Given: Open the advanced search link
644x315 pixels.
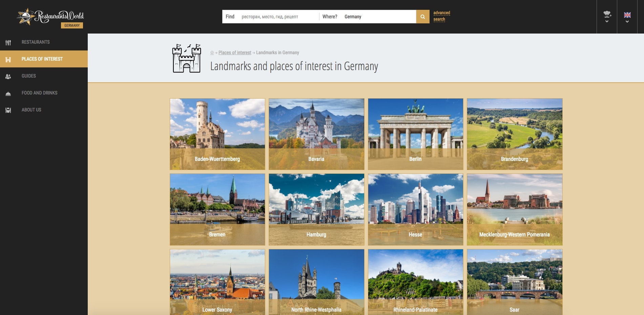Looking at the screenshot, I should pyautogui.click(x=441, y=16).
